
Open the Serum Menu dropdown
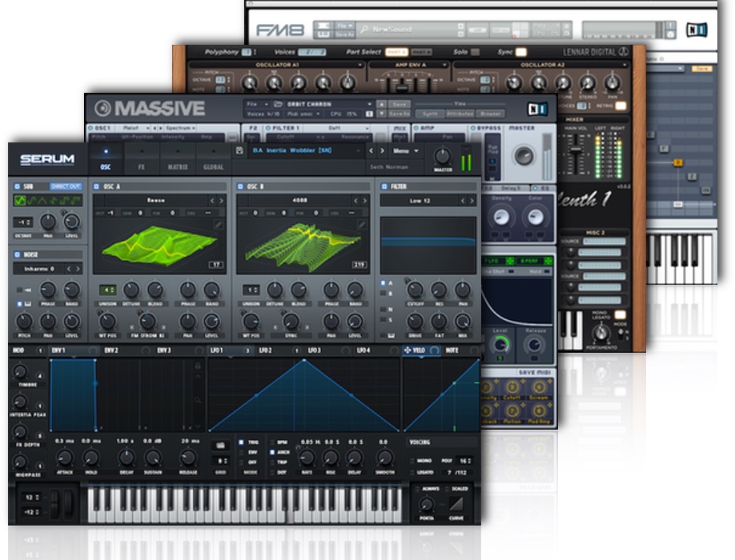point(404,150)
